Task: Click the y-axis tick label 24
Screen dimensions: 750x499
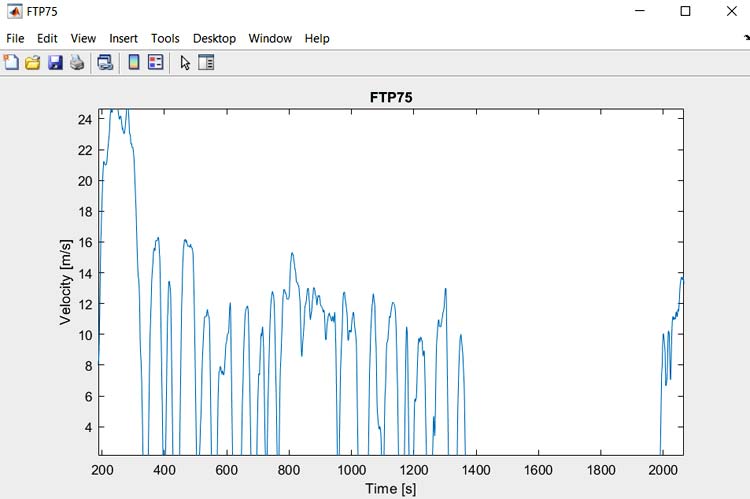Action: (x=85, y=119)
